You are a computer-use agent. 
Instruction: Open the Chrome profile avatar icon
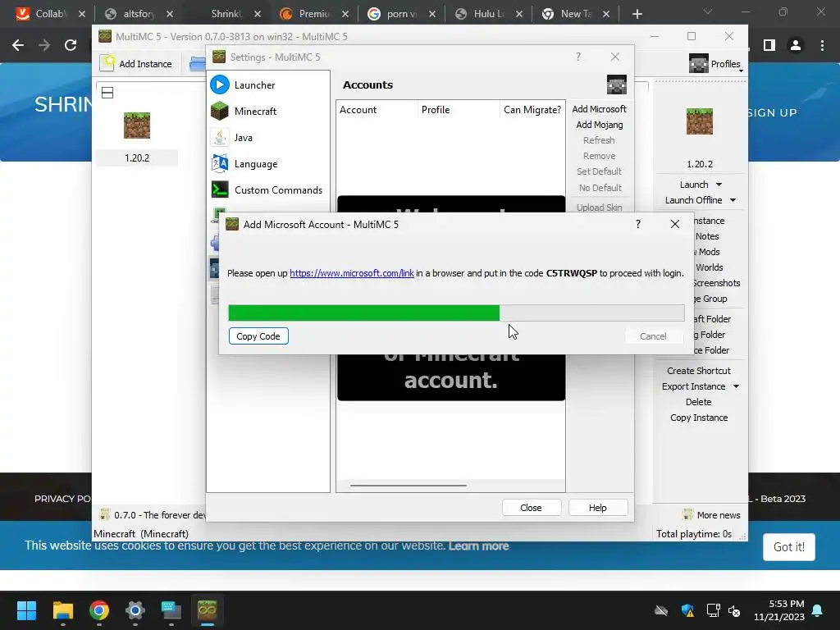796,46
